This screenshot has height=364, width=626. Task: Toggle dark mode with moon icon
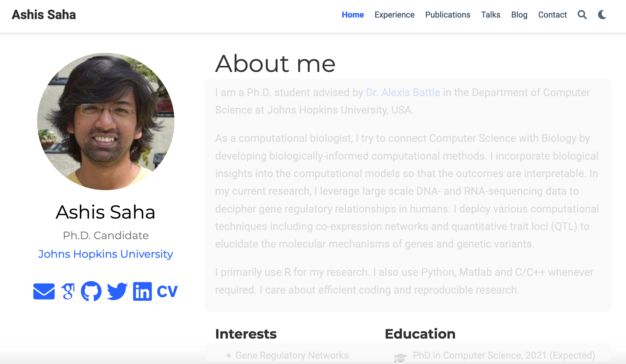tap(602, 15)
